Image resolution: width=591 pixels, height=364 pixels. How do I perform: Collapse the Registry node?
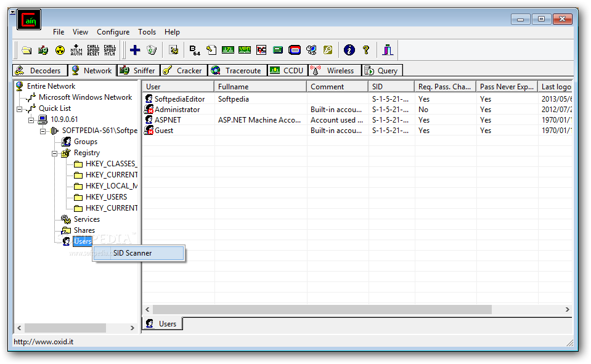[55, 153]
